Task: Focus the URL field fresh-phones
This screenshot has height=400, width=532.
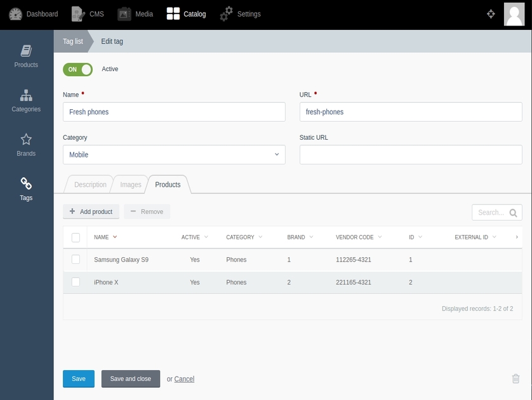Action: (x=411, y=112)
